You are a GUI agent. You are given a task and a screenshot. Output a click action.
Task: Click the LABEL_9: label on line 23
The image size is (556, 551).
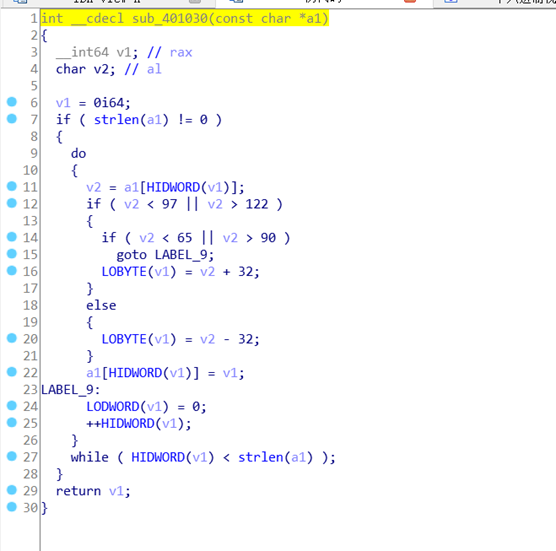click(x=71, y=390)
